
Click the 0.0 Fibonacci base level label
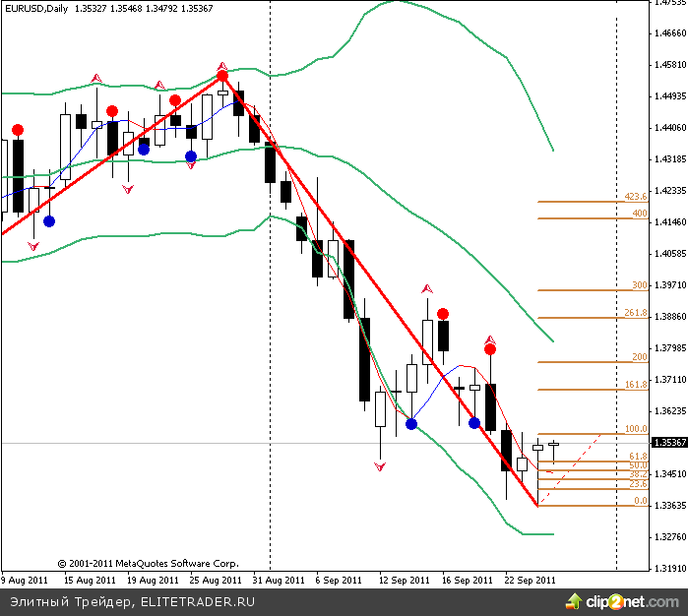tap(640, 501)
